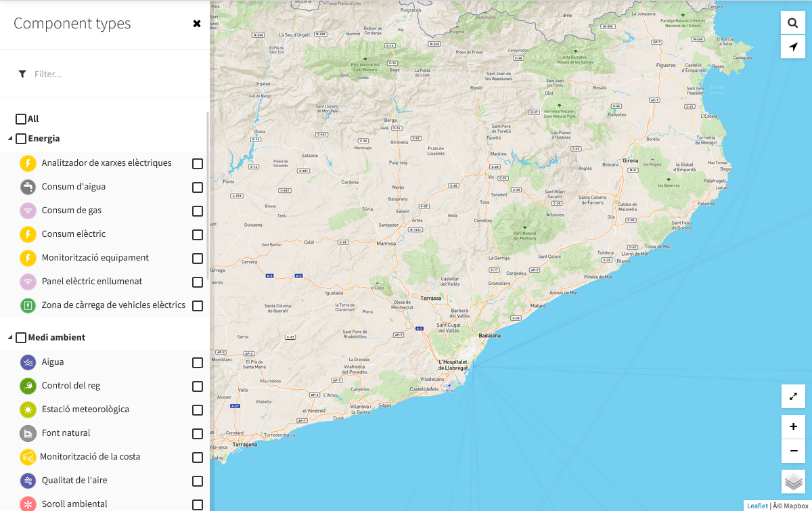The image size is (812, 511).
Task: Click the Qualitat de l'aire icon
Action: [x=28, y=481]
